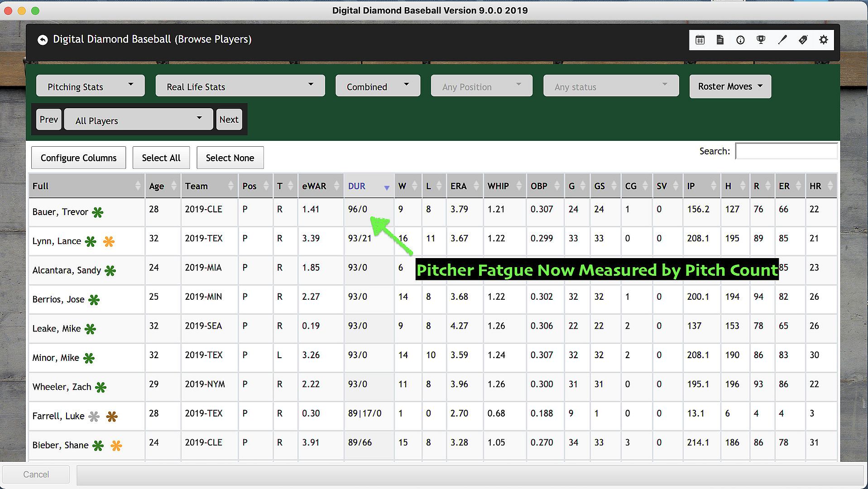Click orange asterisk next to Lynn, Lance
This screenshot has width=868, height=489.
109,241
